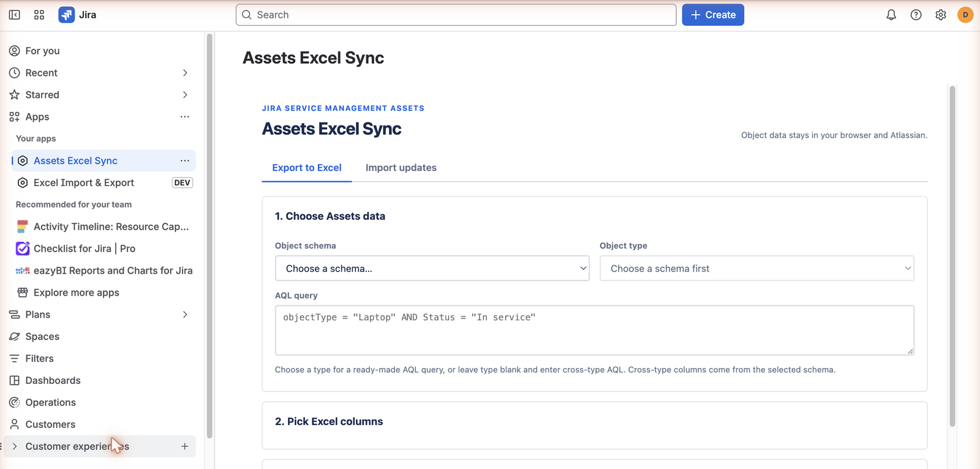Click the Explore more apps storefront icon
The width and height of the screenshot is (980, 469).
(23, 293)
